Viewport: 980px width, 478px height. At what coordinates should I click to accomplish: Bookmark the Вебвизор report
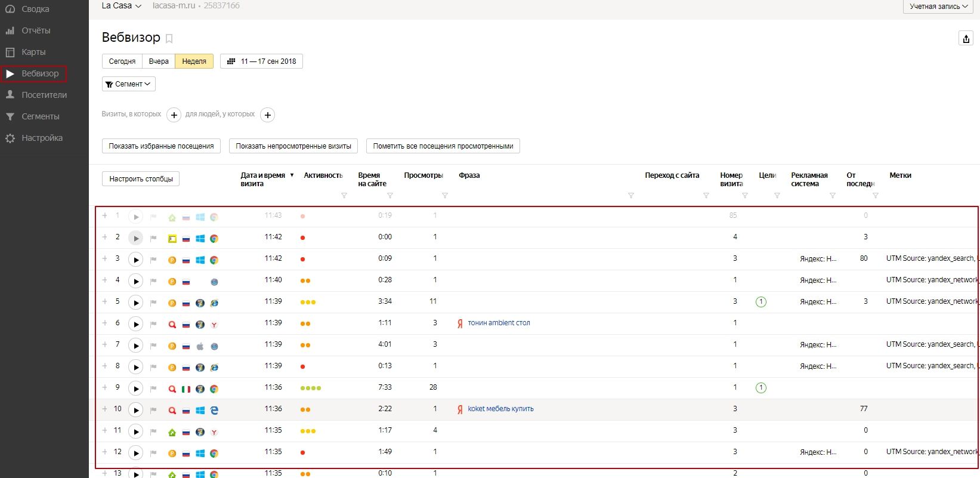pos(169,39)
